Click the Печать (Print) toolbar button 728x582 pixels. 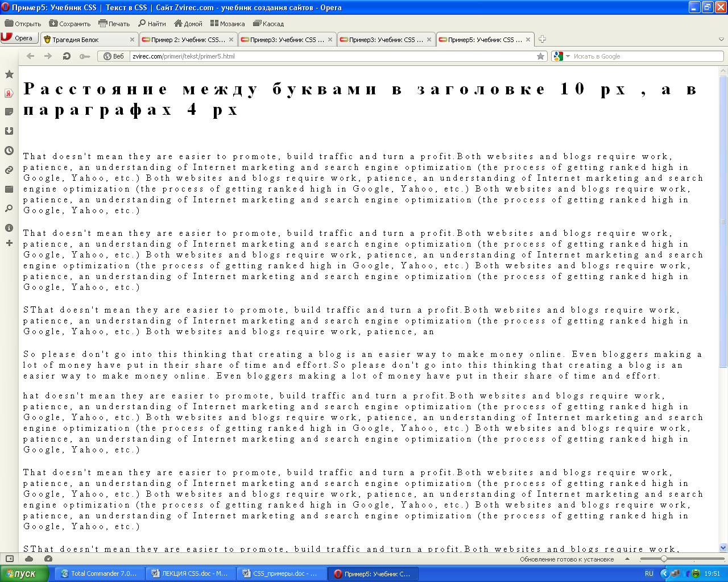[x=114, y=24]
